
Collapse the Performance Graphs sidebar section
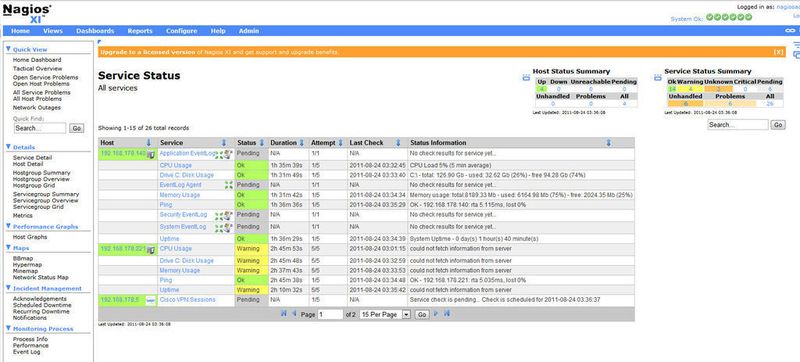click(x=8, y=226)
